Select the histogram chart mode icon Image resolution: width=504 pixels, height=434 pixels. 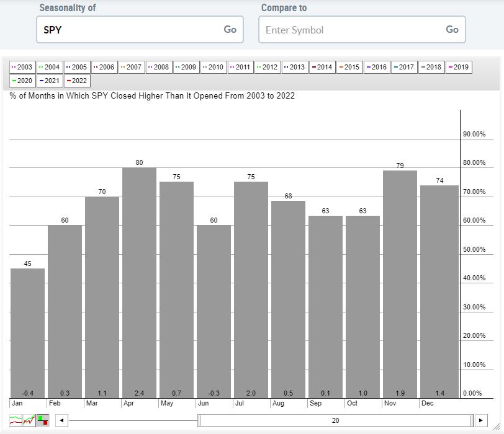[43, 420]
